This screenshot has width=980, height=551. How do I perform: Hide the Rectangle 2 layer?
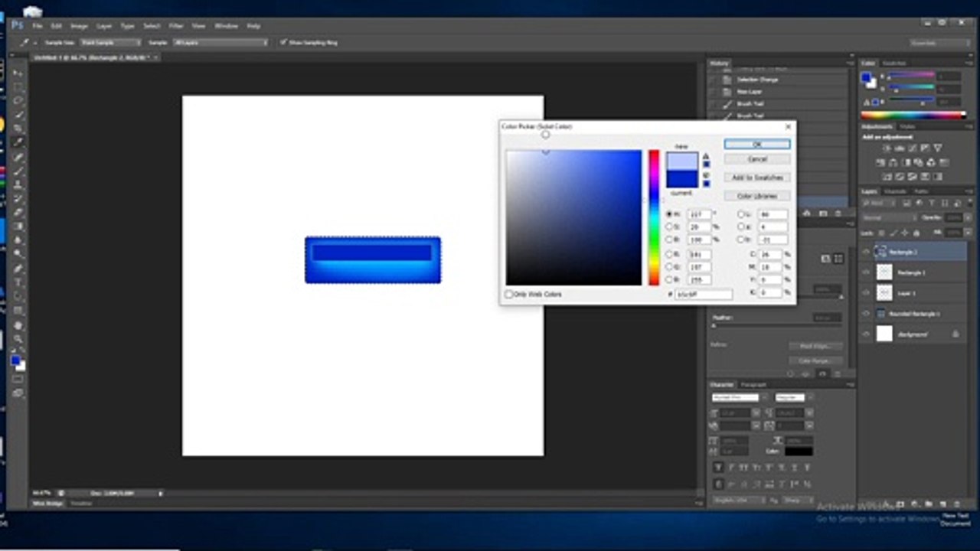pos(866,251)
